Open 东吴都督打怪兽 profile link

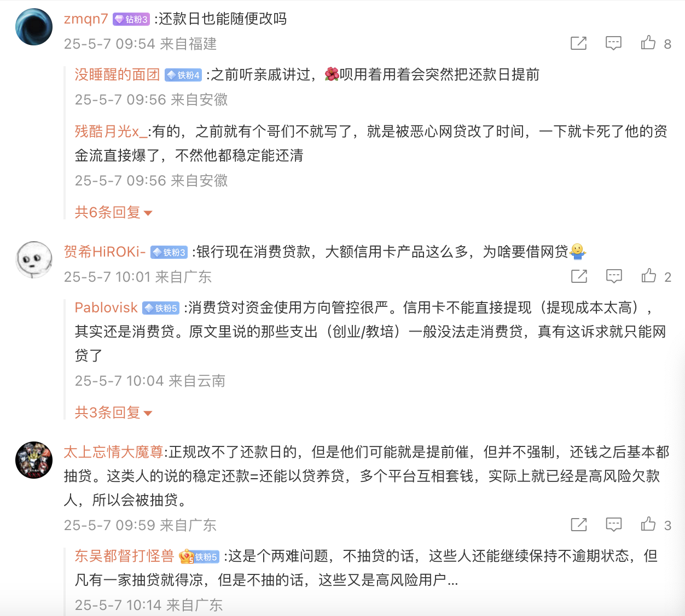point(124,556)
